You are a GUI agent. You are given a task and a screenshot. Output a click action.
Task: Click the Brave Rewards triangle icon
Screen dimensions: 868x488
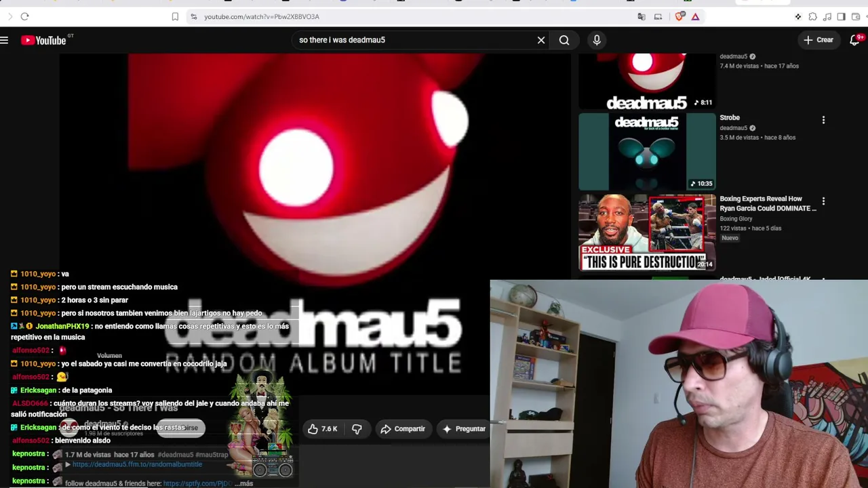pos(695,16)
